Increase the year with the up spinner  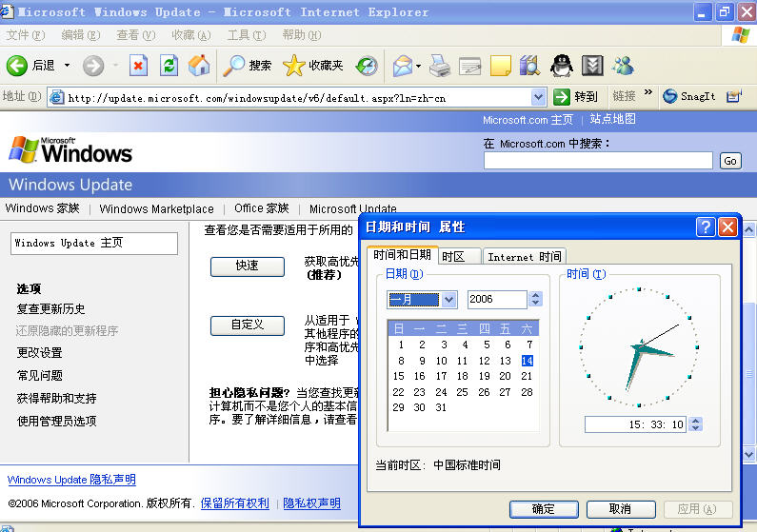pos(535,295)
